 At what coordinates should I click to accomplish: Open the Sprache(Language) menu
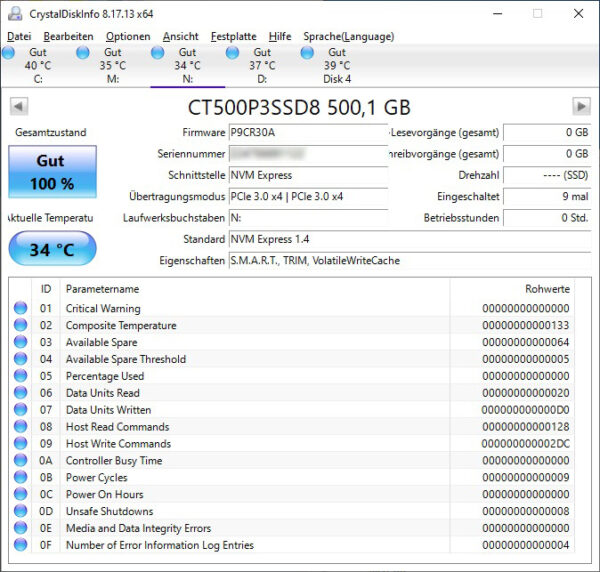pos(349,36)
